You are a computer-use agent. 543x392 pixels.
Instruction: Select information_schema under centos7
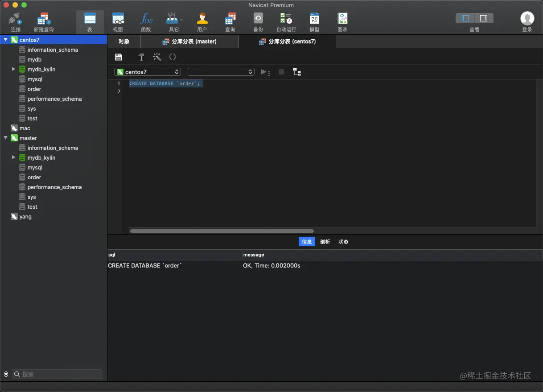point(53,50)
